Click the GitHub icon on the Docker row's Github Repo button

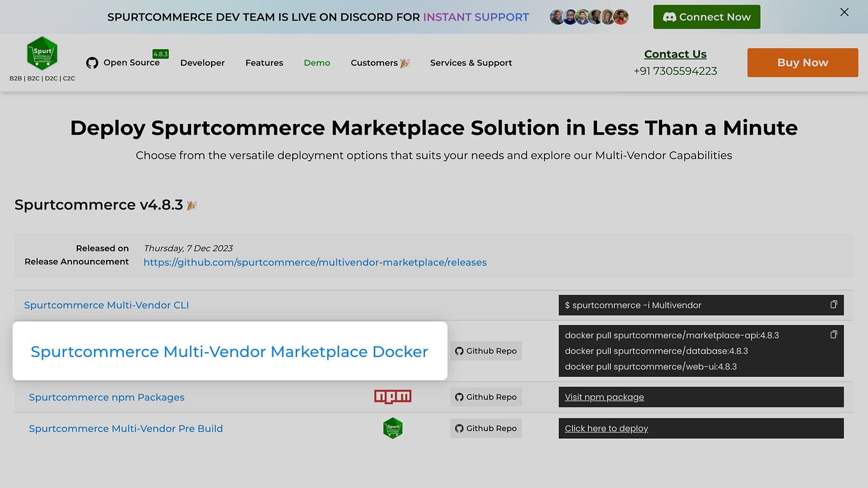(460, 351)
